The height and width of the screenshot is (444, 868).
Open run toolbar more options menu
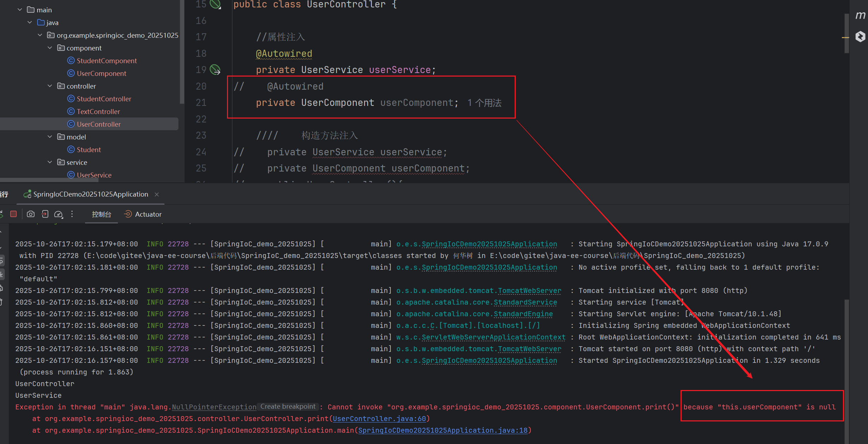72,214
